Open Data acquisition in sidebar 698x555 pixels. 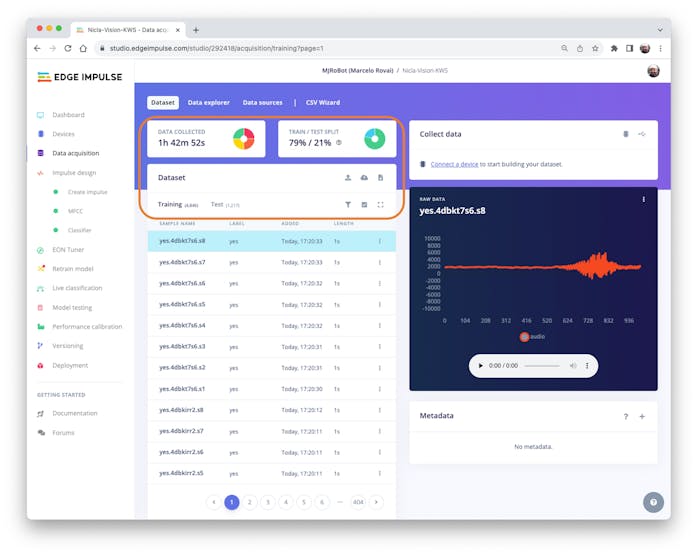76,153
